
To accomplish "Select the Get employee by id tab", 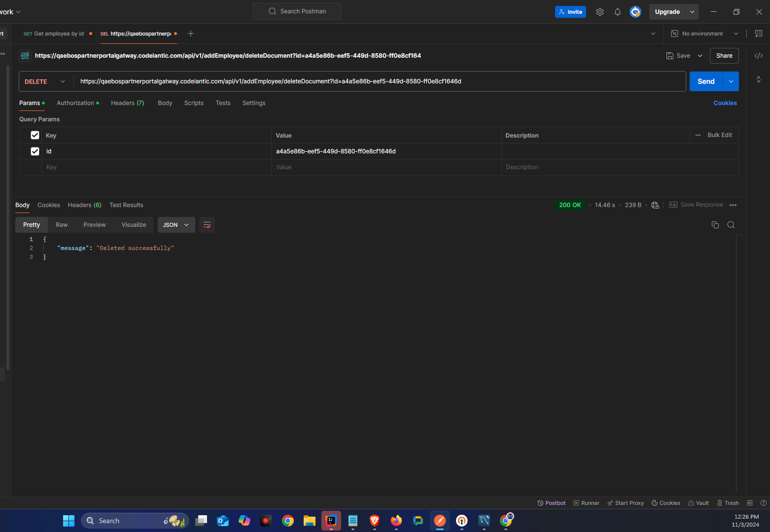I will tap(58, 34).
